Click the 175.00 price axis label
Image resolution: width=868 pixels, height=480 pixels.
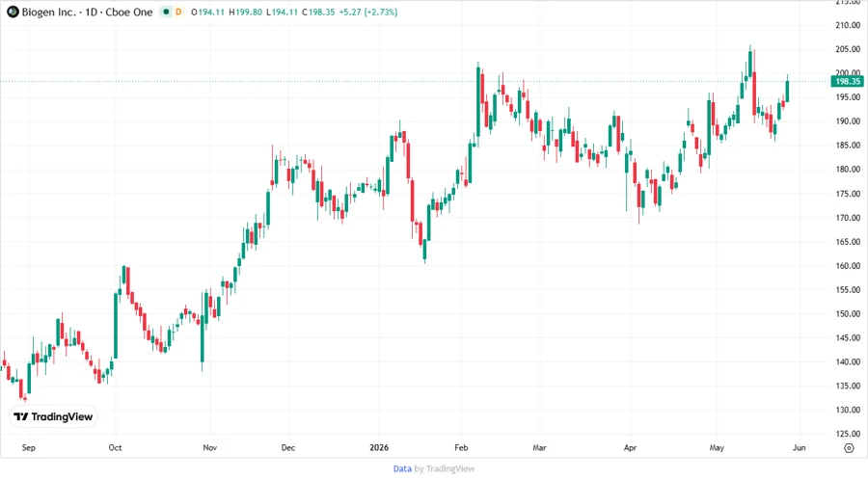tap(848, 194)
